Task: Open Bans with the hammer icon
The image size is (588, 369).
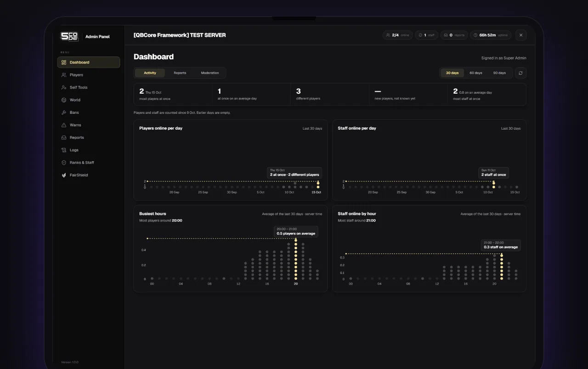Action: (64, 112)
